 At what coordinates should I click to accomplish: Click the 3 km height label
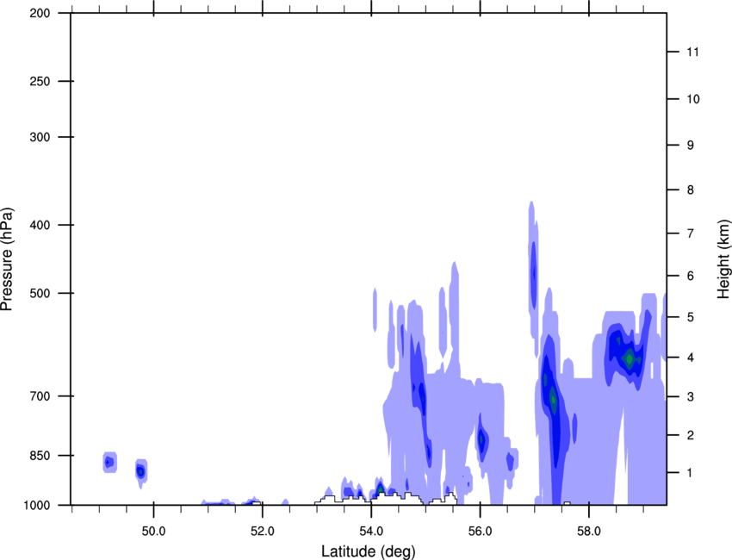tap(691, 397)
